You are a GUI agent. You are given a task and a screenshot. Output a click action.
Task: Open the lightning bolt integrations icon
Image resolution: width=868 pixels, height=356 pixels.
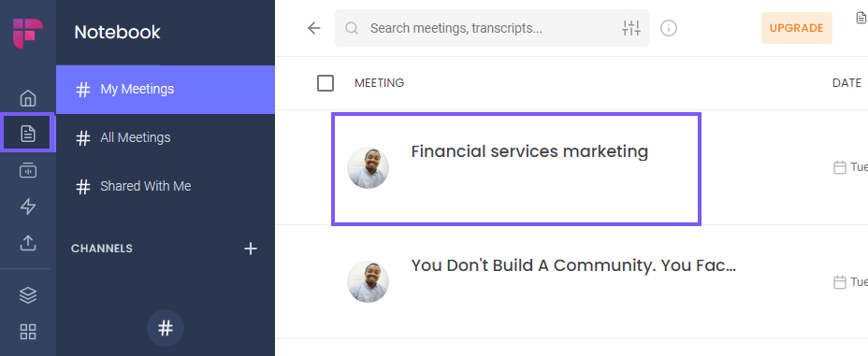coord(28,206)
